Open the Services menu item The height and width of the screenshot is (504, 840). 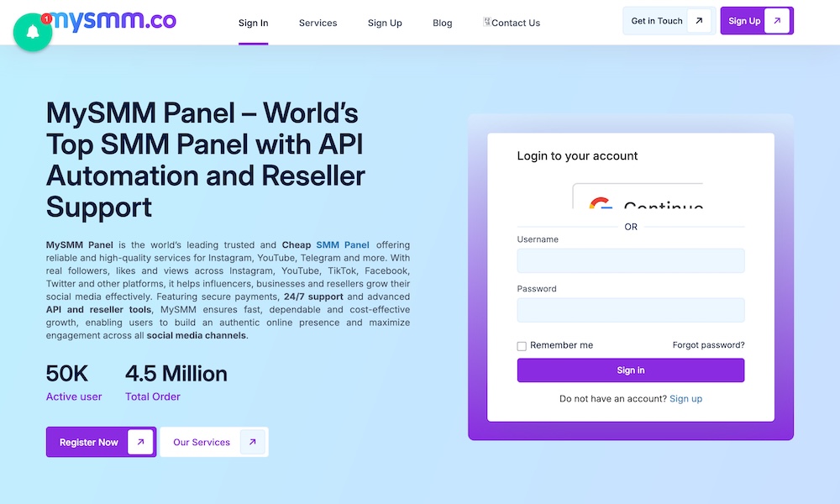[x=318, y=23]
